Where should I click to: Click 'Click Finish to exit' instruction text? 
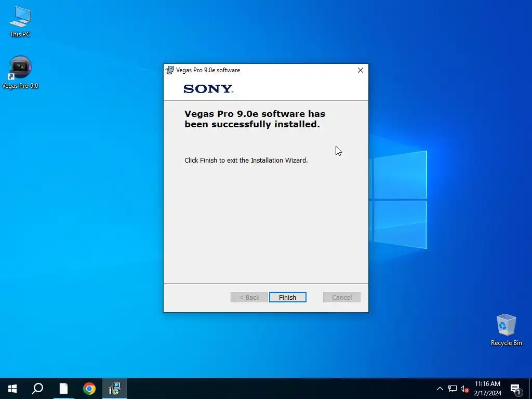point(246,160)
